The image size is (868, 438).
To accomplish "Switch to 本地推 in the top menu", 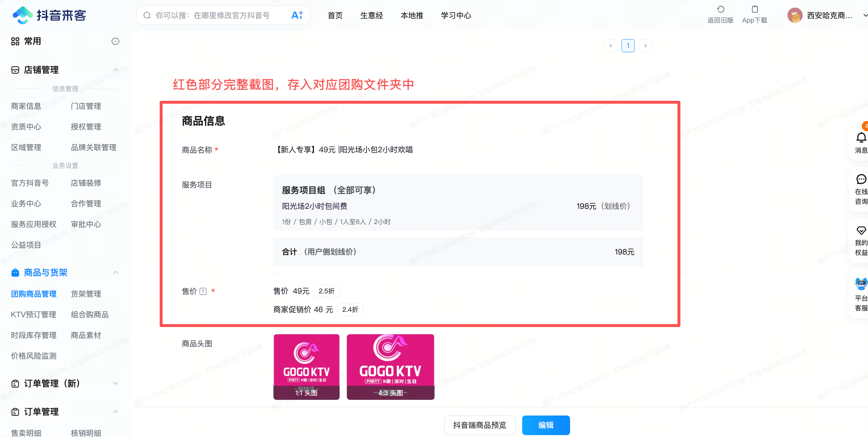I will tap(412, 15).
